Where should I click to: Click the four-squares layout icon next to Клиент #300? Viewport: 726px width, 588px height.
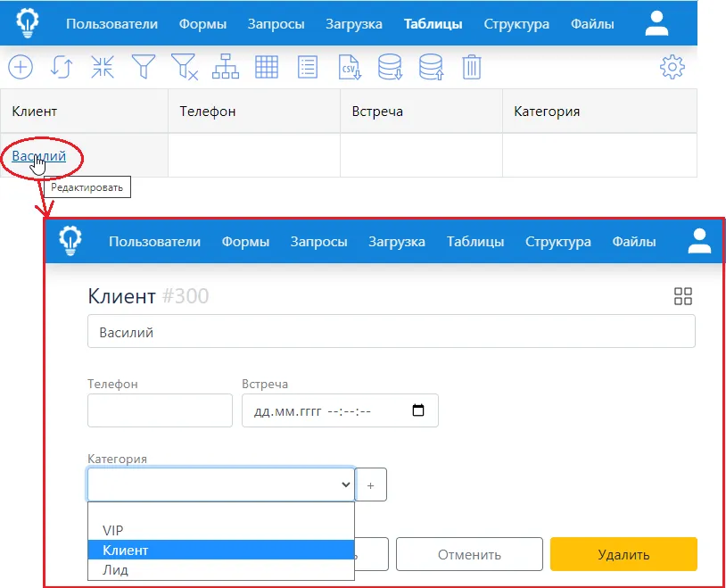click(683, 296)
